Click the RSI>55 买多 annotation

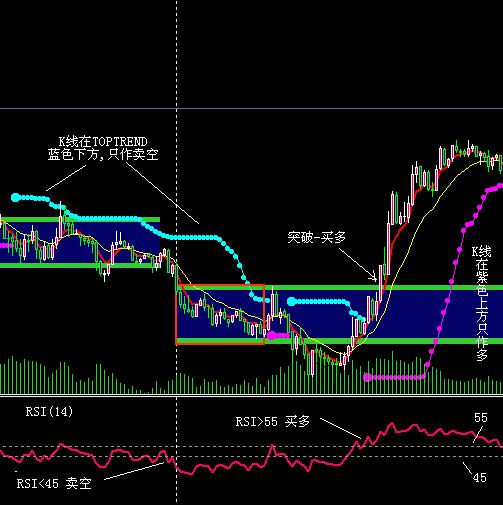click(x=273, y=422)
